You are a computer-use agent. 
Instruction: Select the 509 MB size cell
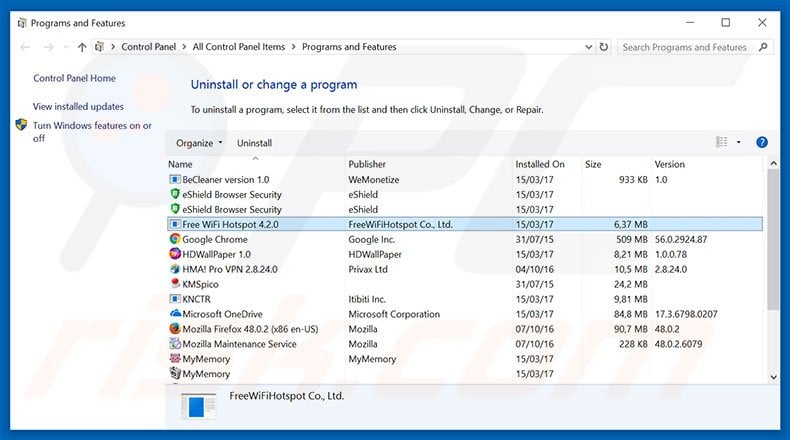tap(632, 239)
